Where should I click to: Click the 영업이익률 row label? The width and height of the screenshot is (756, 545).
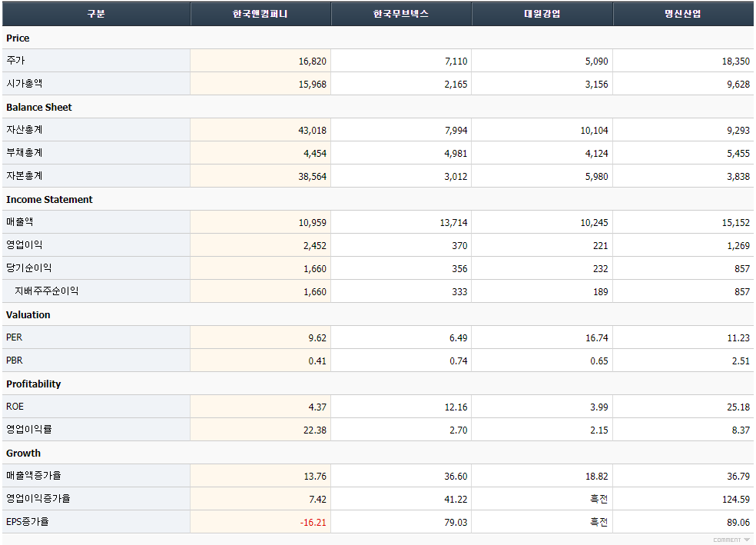point(29,429)
